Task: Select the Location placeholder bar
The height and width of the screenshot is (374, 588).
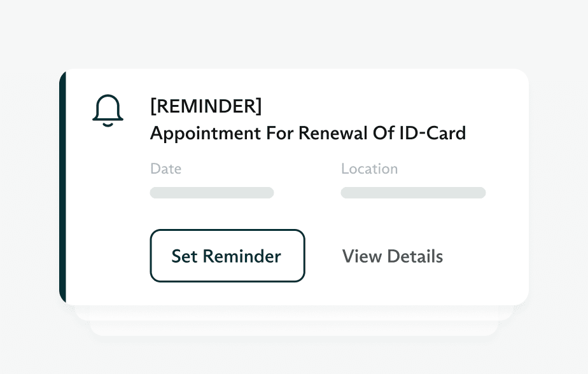Action: coord(413,193)
